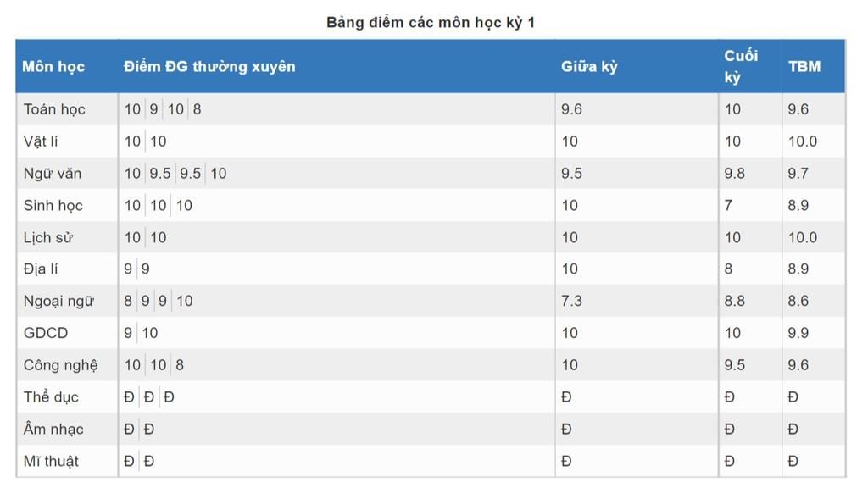Click the Địa lí row label
Viewport: 868px width, 488px height.
point(42,269)
